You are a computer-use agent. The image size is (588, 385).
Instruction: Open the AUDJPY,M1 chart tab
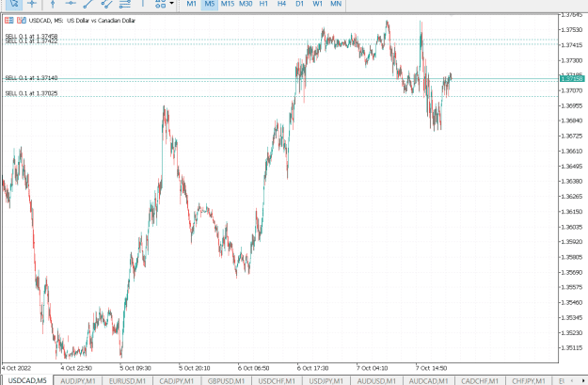(78, 381)
